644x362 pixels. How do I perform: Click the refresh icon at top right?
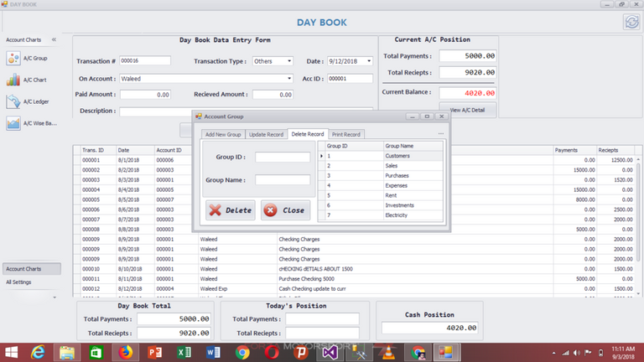(630, 23)
